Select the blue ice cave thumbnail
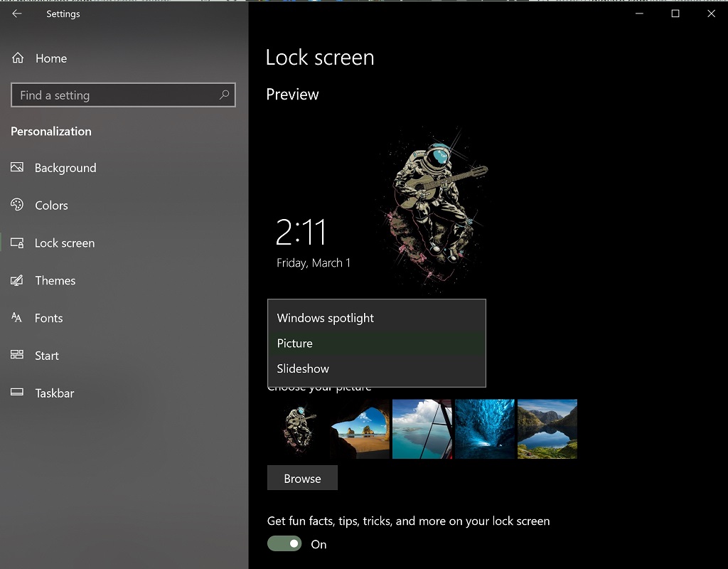Image resolution: width=728 pixels, height=569 pixels. 485,429
